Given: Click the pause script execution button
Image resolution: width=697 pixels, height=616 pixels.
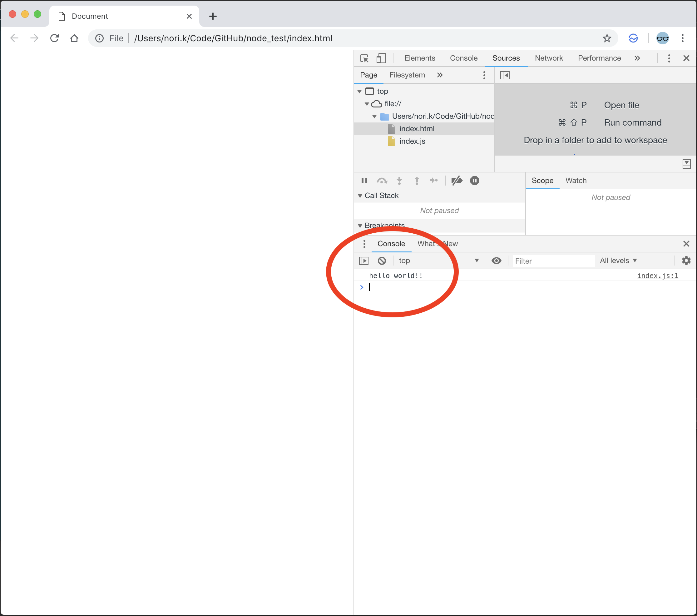Looking at the screenshot, I should coord(364,181).
